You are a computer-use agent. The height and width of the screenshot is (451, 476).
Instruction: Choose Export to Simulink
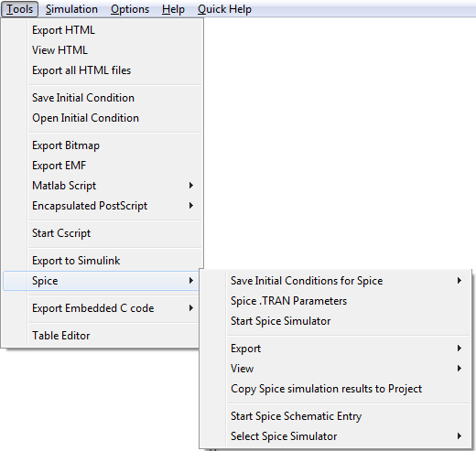point(103,261)
